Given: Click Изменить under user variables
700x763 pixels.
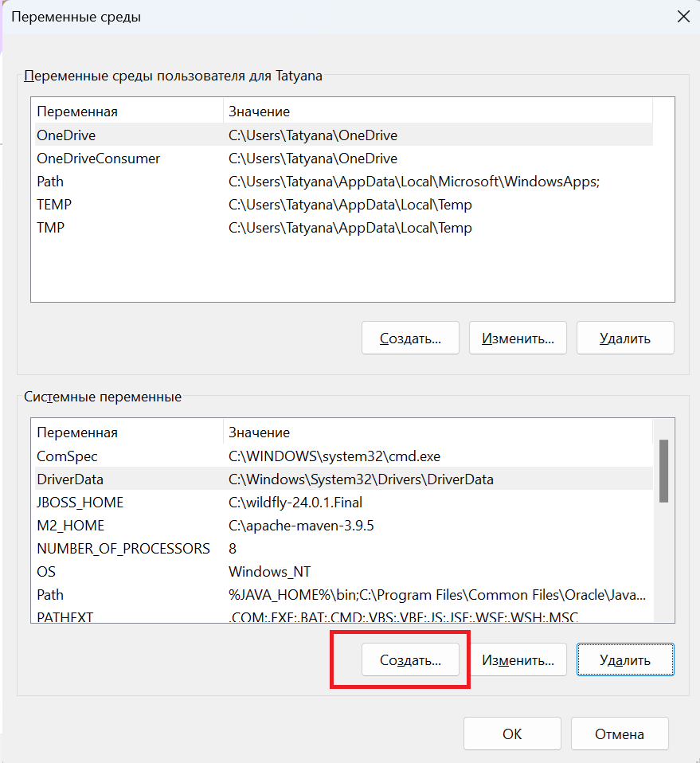Looking at the screenshot, I should click(x=518, y=338).
